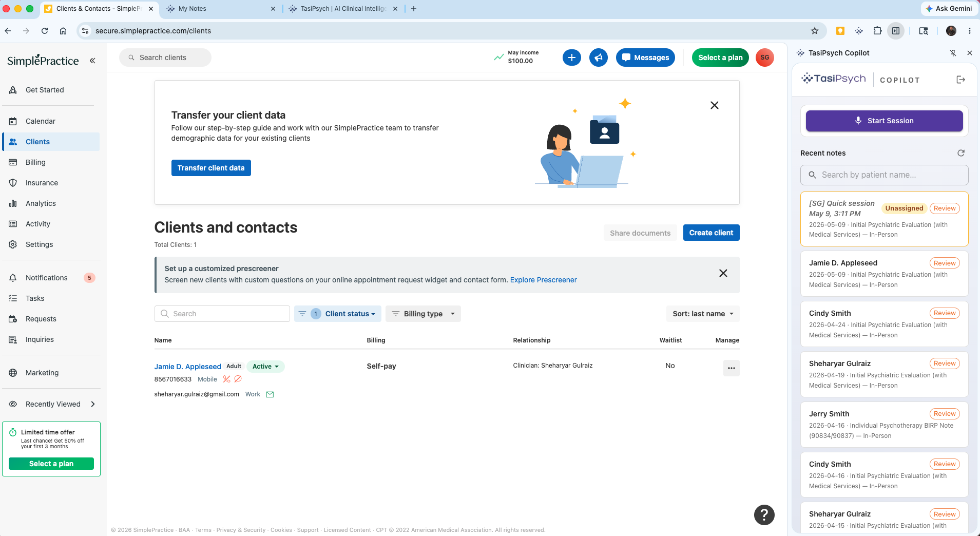Open Settings in the sidebar

[51, 244]
